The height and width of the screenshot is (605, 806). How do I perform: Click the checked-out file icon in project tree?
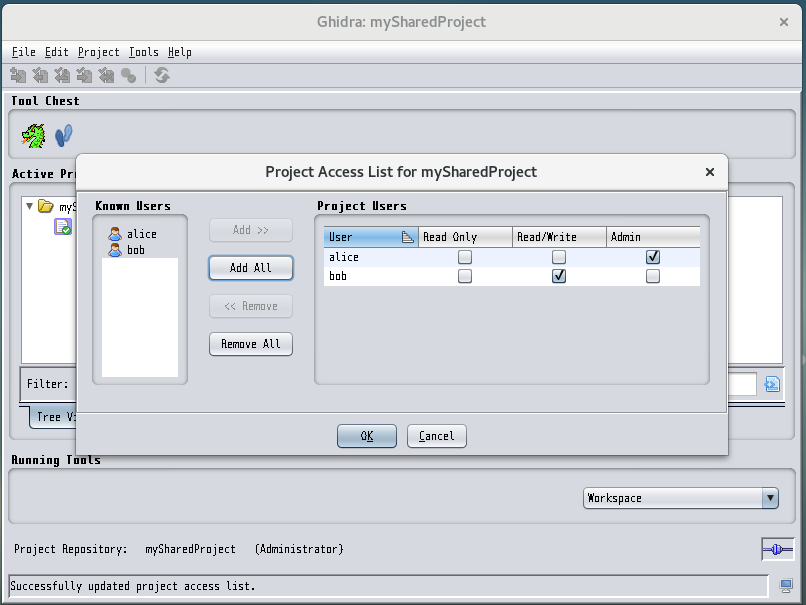(x=63, y=227)
